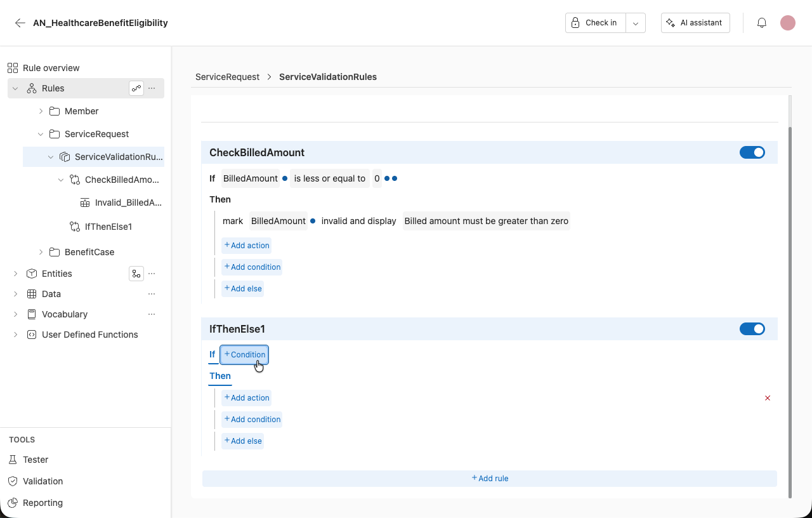
Task: Click the Data table icon
Action: (32, 294)
